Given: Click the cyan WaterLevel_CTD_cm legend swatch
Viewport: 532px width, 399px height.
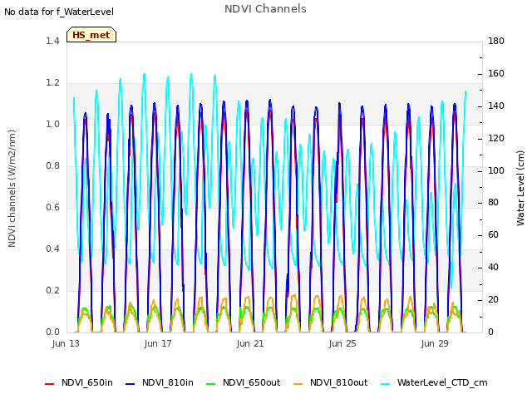Looking at the screenshot, I should click(x=385, y=384).
